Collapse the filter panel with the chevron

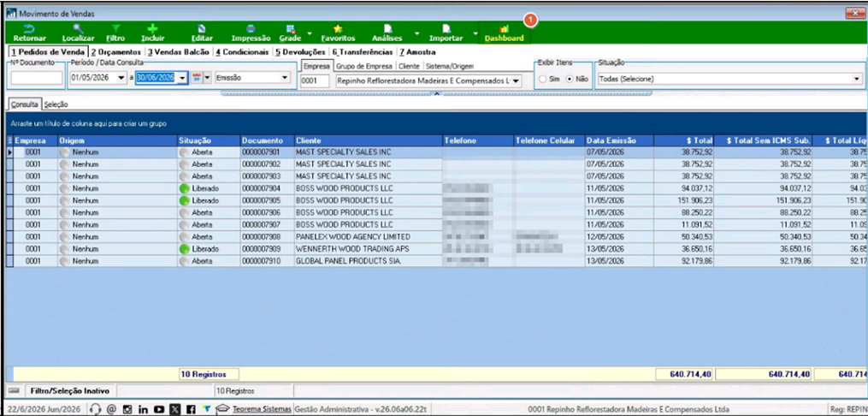click(435, 94)
